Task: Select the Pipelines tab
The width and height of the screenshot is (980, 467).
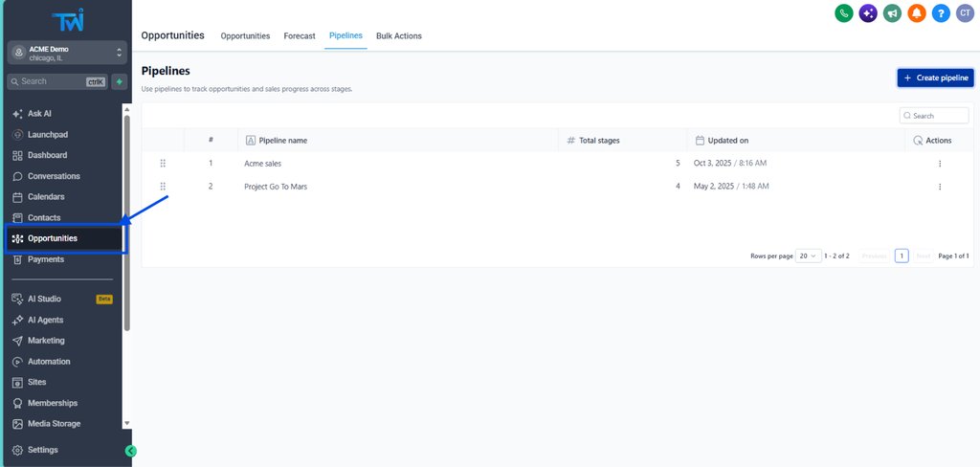Action: tap(345, 35)
